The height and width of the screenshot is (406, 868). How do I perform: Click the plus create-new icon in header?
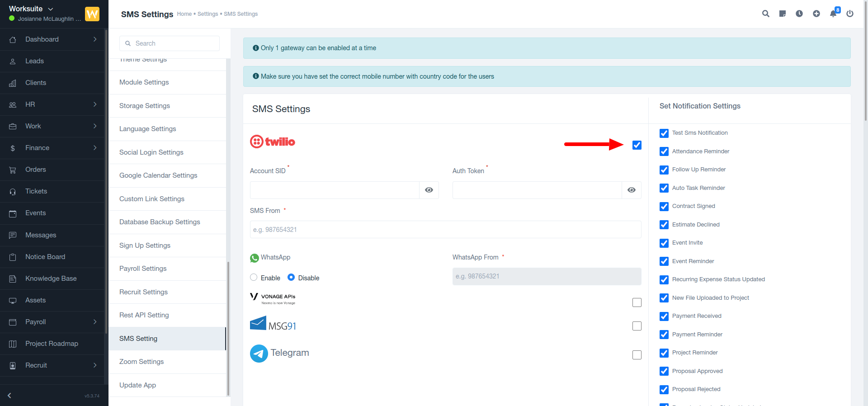[x=816, y=14]
